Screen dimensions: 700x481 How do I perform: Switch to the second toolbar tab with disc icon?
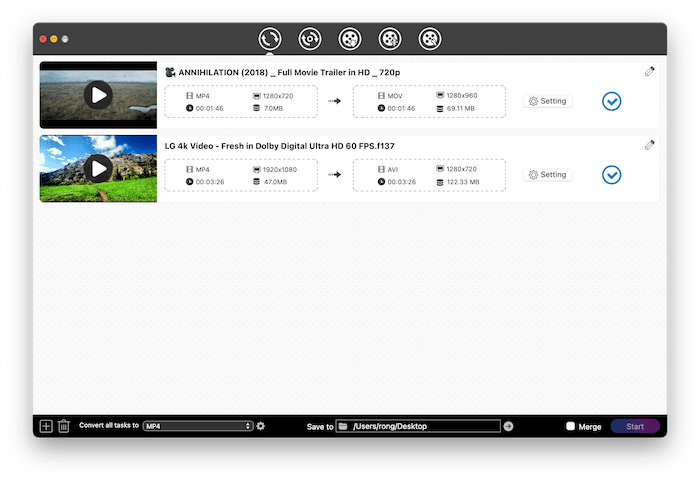(x=309, y=39)
